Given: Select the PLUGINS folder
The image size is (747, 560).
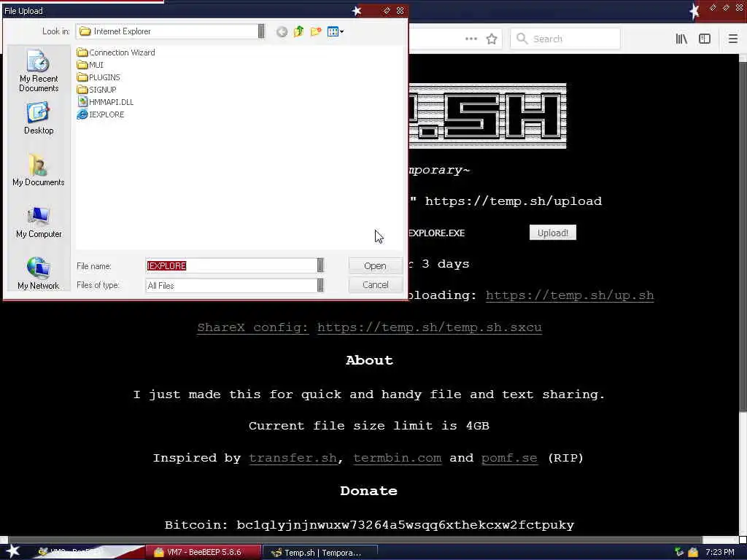Looking at the screenshot, I should pyautogui.click(x=98, y=77).
